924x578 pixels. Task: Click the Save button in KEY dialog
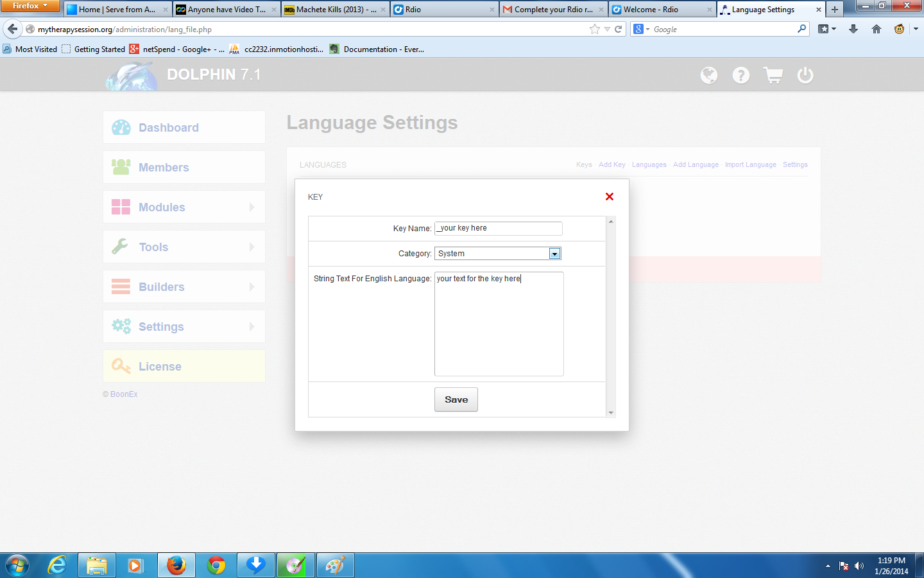pos(456,399)
